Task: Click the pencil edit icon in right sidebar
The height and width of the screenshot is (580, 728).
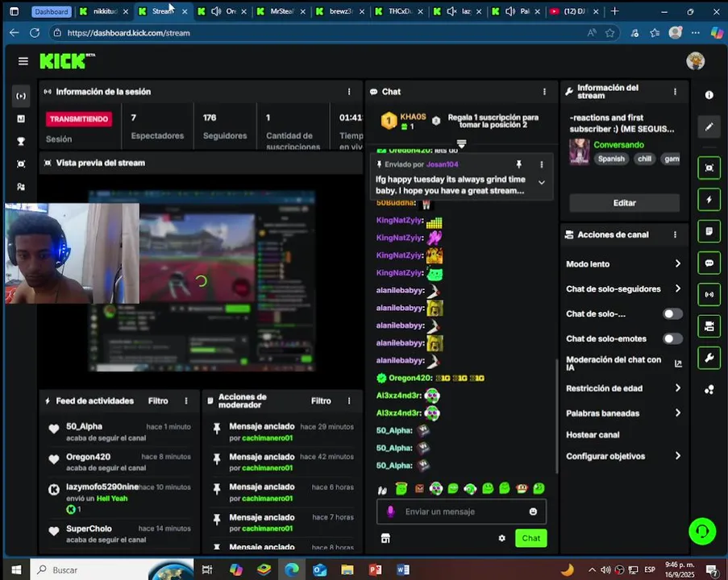Action: 709,126
